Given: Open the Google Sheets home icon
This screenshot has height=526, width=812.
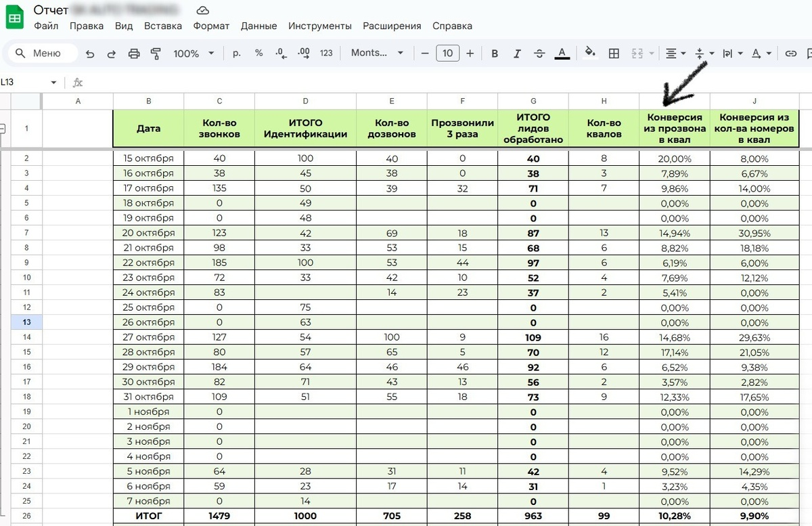Looking at the screenshot, I should pyautogui.click(x=14, y=17).
